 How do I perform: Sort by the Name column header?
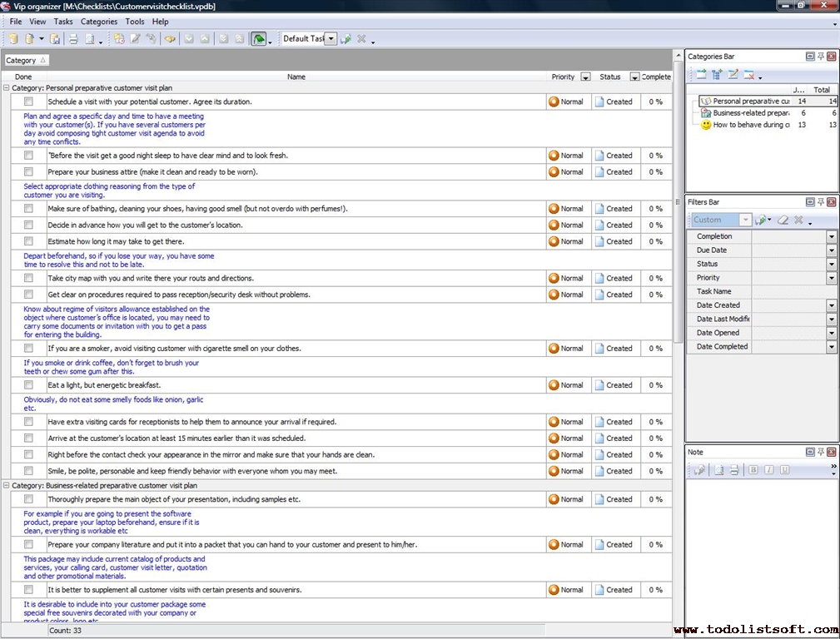click(296, 77)
